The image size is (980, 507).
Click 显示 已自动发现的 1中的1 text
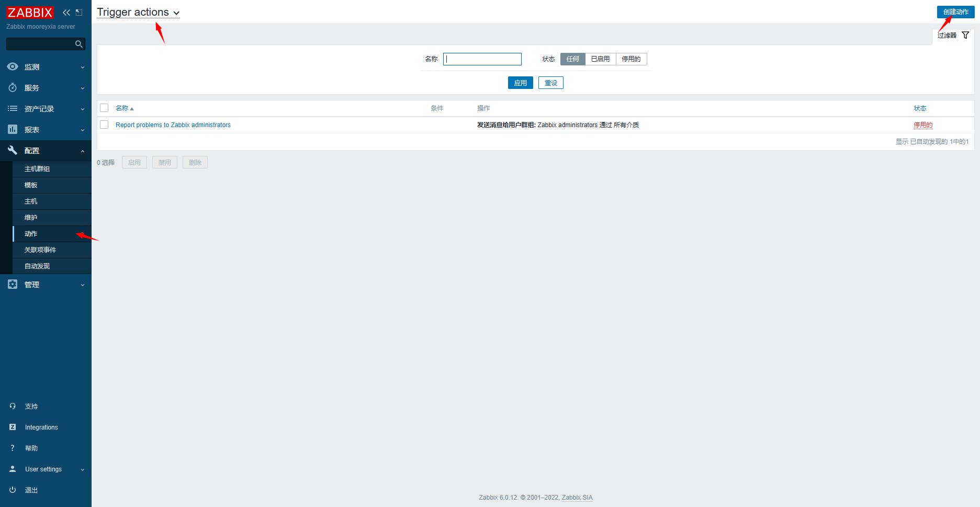pyautogui.click(x=932, y=142)
